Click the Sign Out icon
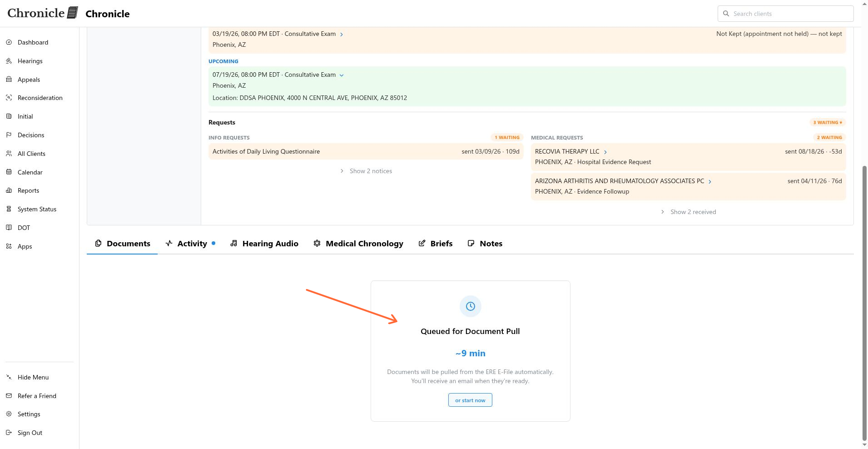868x449 pixels. coord(9,433)
